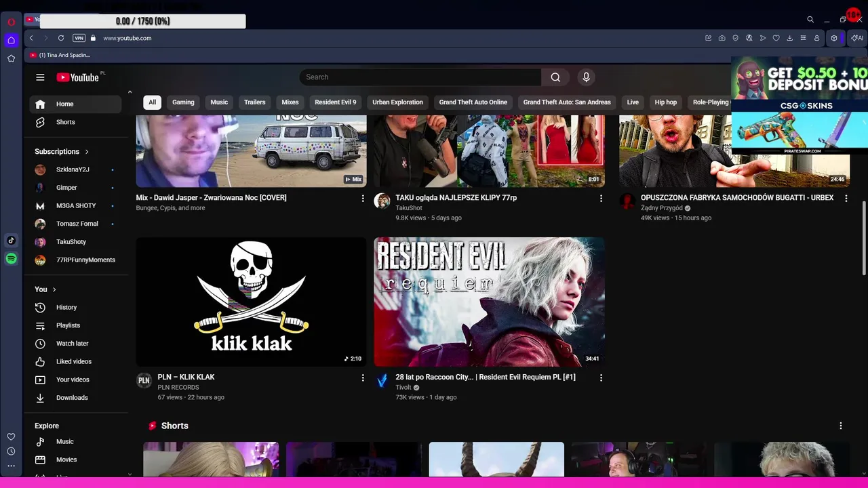Open the 77RPFunnyMoments channel
This screenshot has height=488, width=868.
(x=75, y=260)
